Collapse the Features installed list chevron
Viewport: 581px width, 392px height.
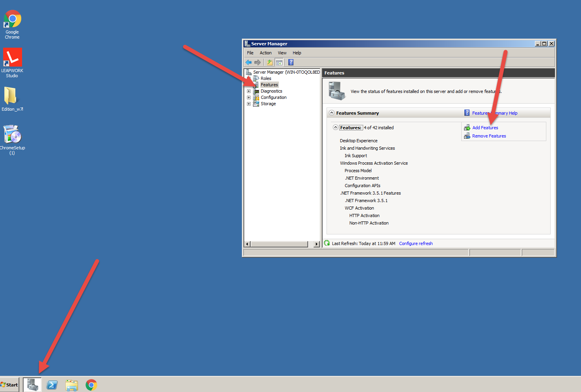click(336, 127)
